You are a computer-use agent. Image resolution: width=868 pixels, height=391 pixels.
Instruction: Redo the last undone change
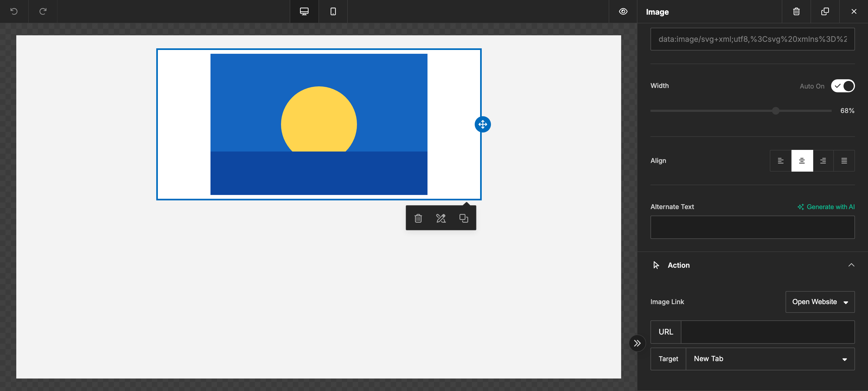43,11
